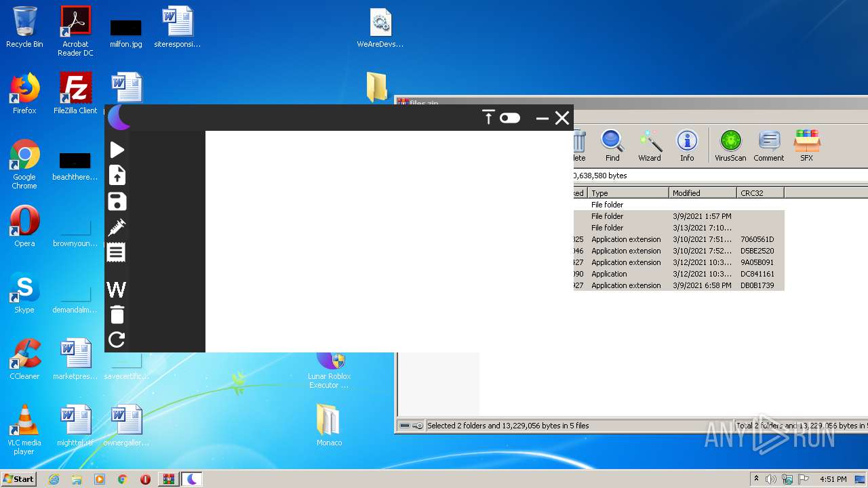Open the Recycle Bin desktop icon
The height and width of the screenshot is (488, 868).
[24, 28]
